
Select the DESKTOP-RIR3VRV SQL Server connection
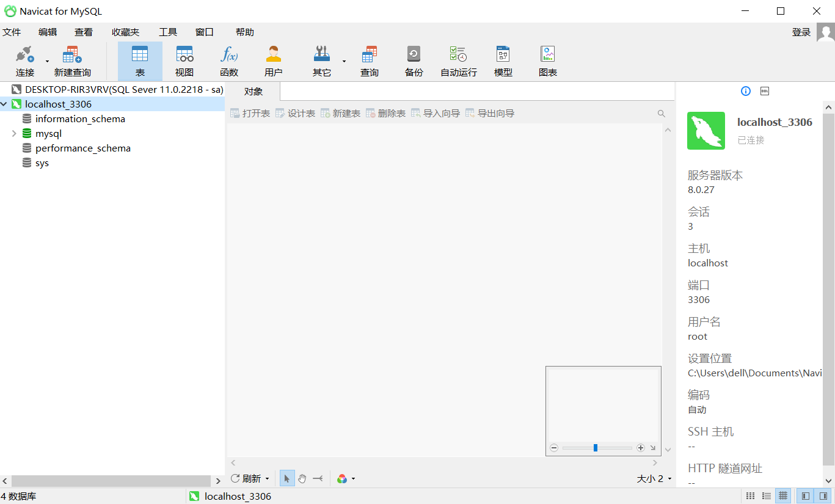tap(117, 90)
